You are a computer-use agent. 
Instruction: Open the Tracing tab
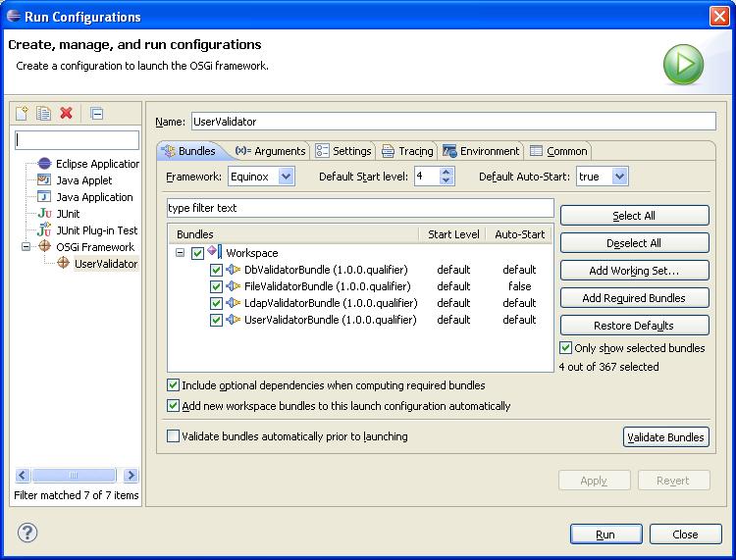pos(407,151)
